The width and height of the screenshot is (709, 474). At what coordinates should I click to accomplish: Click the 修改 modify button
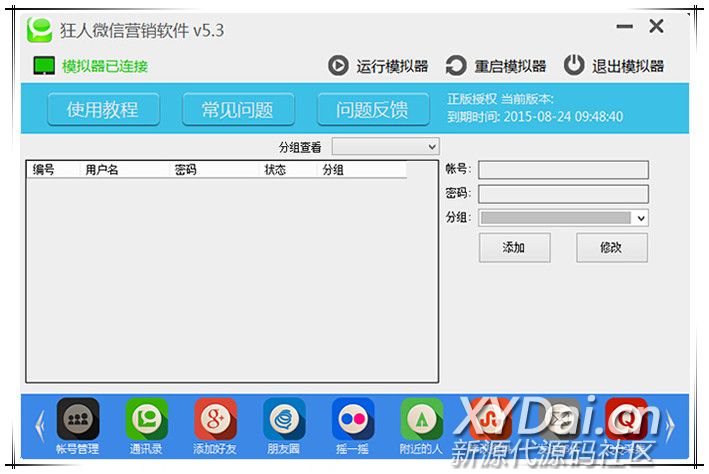[x=612, y=247]
